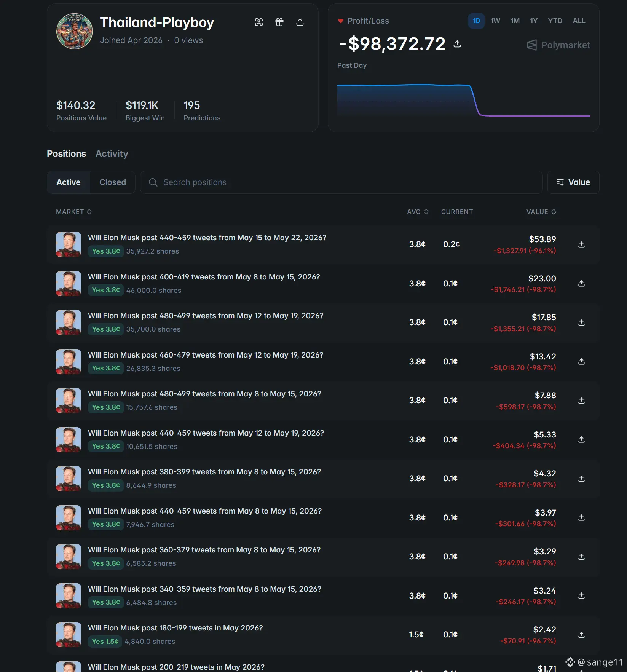Image resolution: width=627 pixels, height=672 pixels.
Task: Share the 460-479 tweets May 12-19 position
Action: (581, 361)
